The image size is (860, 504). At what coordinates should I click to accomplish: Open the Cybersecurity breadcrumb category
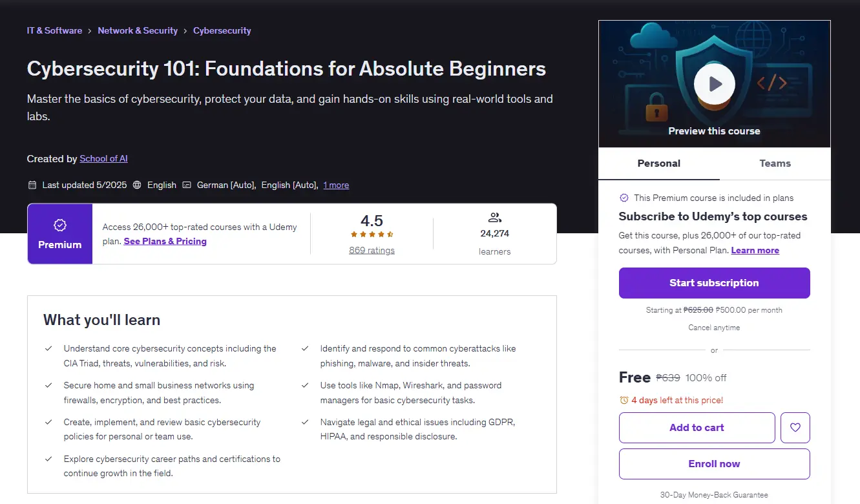point(222,30)
